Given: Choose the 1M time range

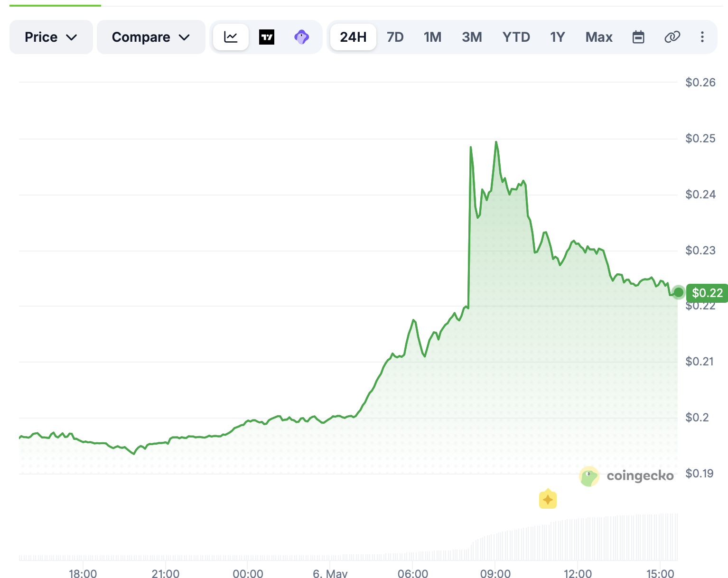Looking at the screenshot, I should 432,37.
